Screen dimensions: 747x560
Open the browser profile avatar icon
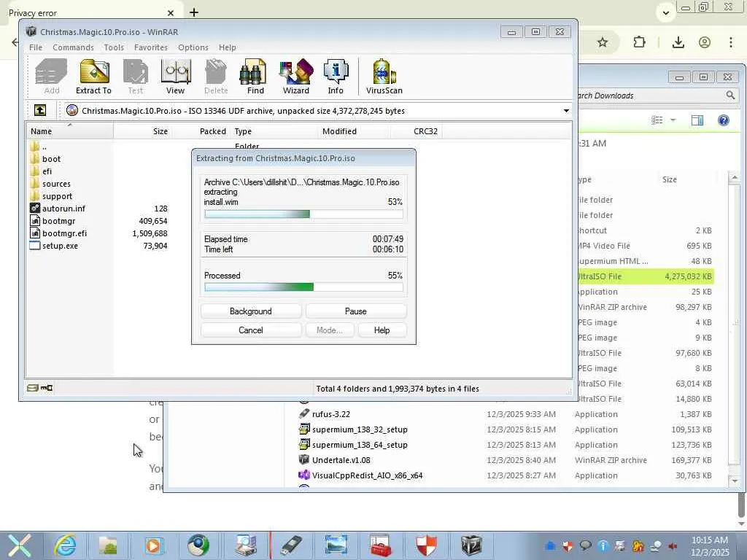point(705,42)
